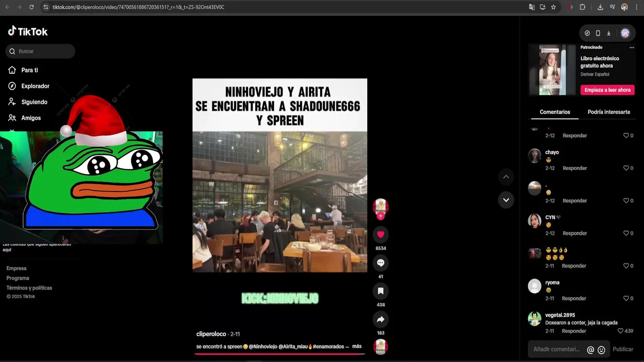Open the TikTok profile avatar menu
644x362 pixels.
point(625,33)
